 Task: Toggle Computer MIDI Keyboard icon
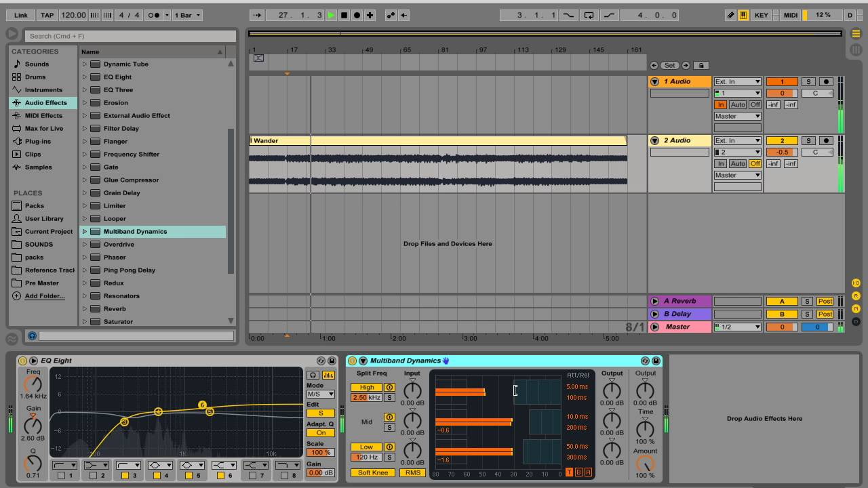click(743, 15)
